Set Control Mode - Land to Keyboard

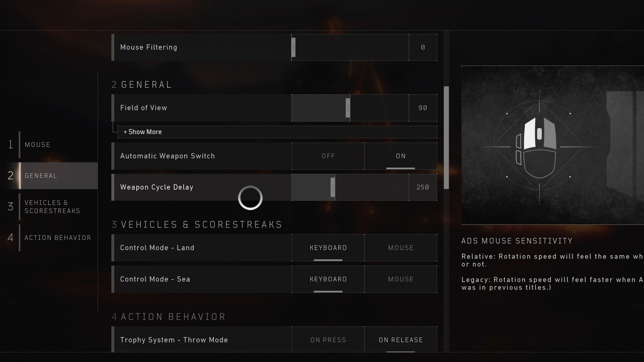tap(328, 248)
